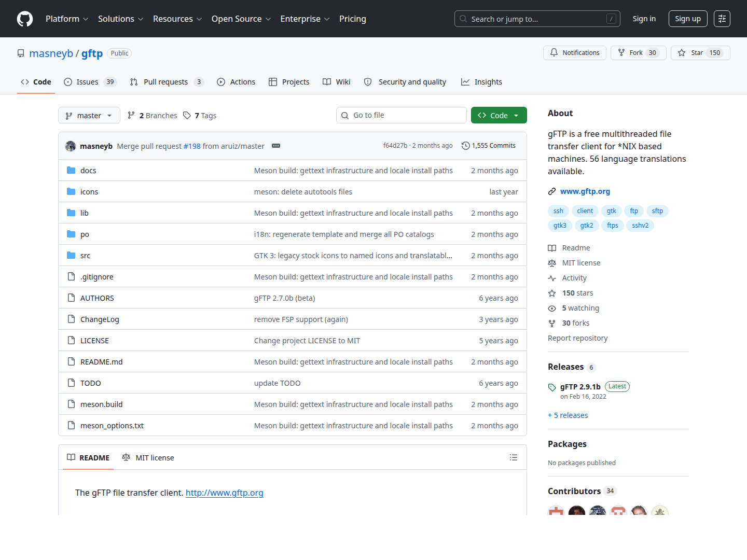The width and height of the screenshot is (747, 560).
Task: Switch to the Issues tab
Action: pos(90,82)
